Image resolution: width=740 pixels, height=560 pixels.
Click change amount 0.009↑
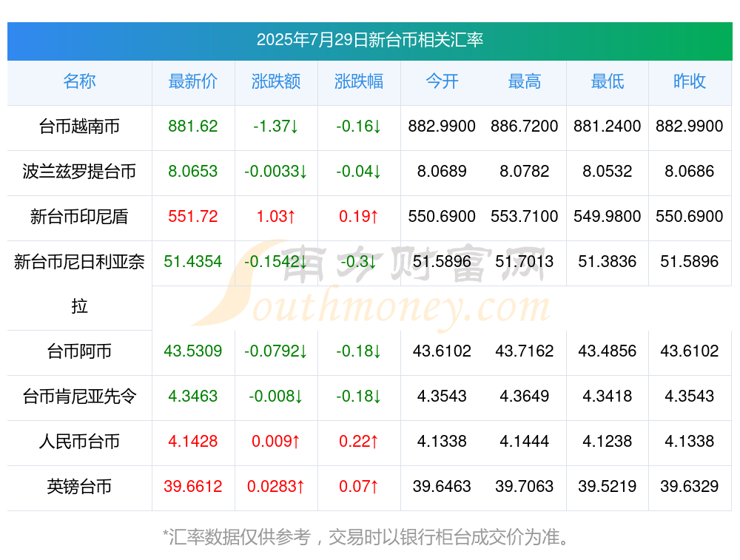click(x=276, y=442)
